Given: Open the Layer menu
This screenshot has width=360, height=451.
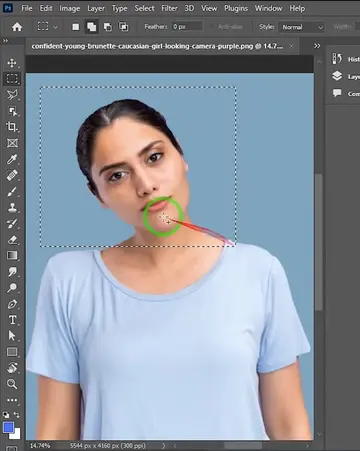Looking at the screenshot, I should (x=96, y=8).
